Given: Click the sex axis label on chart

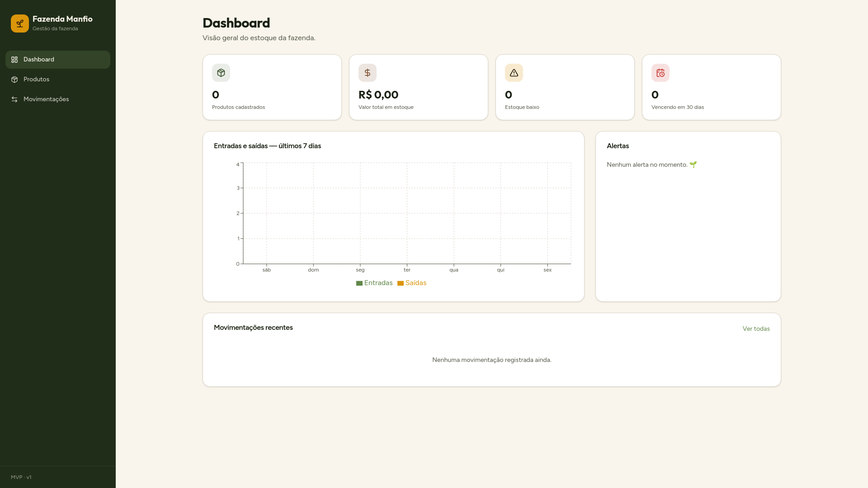Looking at the screenshot, I should point(547,270).
